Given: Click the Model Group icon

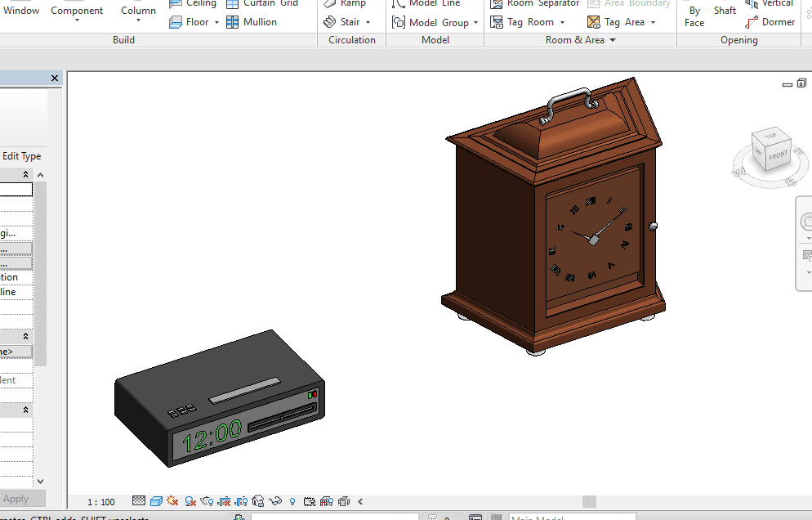Looking at the screenshot, I should coord(399,22).
